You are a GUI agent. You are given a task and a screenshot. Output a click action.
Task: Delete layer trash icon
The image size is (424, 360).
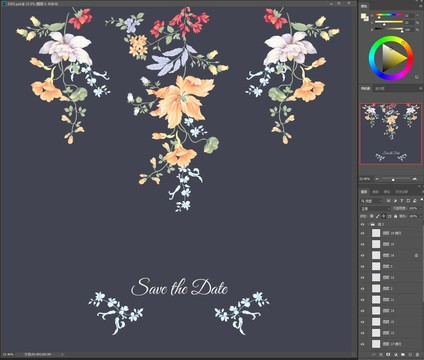click(x=417, y=355)
